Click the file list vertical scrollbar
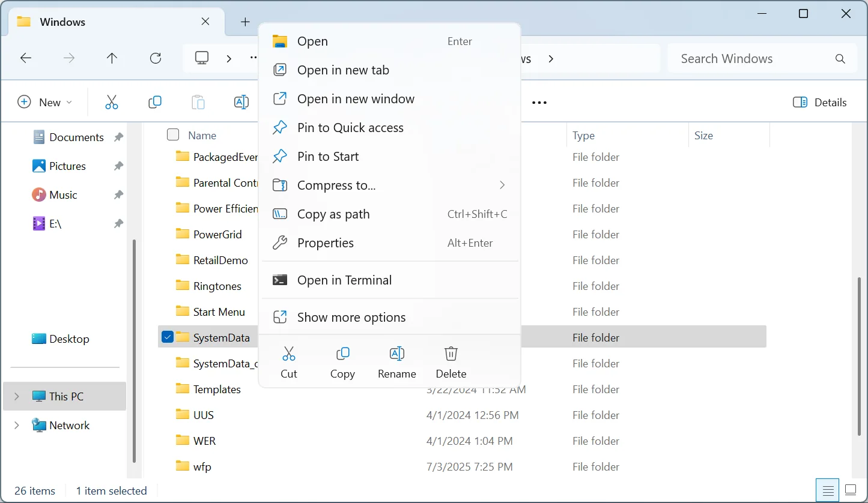Screen dimensions: 868x503 pyautogui.click(x=859, y=357)
